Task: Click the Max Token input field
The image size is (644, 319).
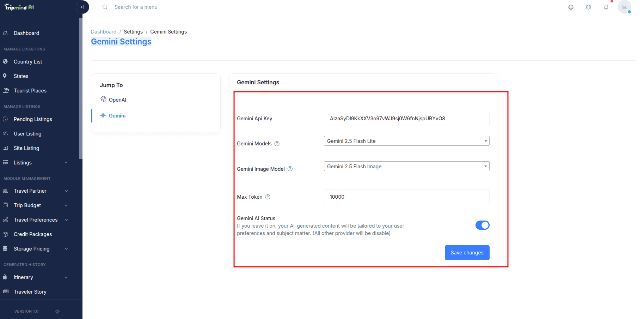Action: [407, 197]
